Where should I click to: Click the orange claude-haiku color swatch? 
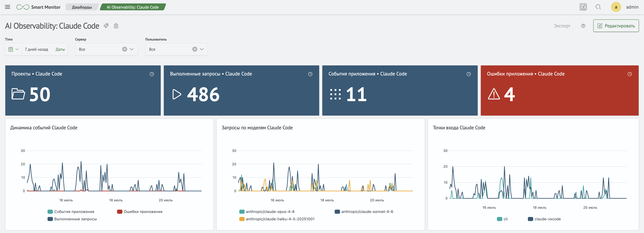click(x=242, y=219)
